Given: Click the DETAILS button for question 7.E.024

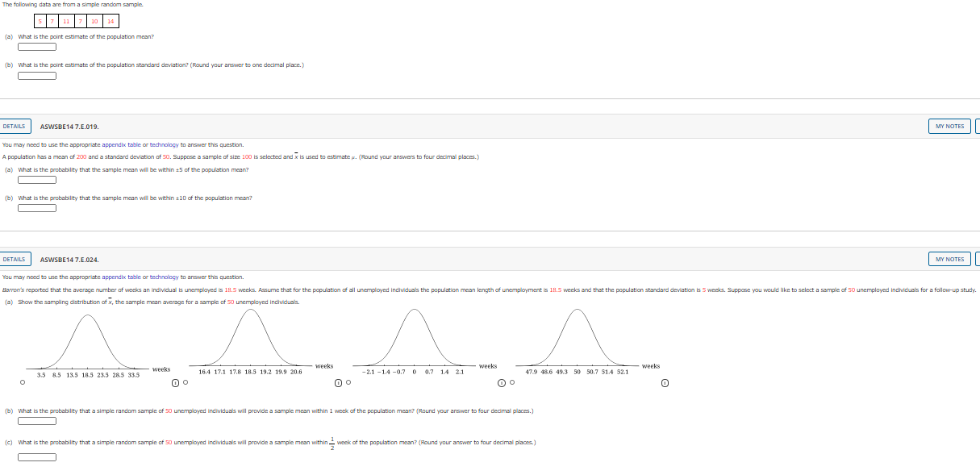Looking at the screenshot, I should [x=14, y=259].
